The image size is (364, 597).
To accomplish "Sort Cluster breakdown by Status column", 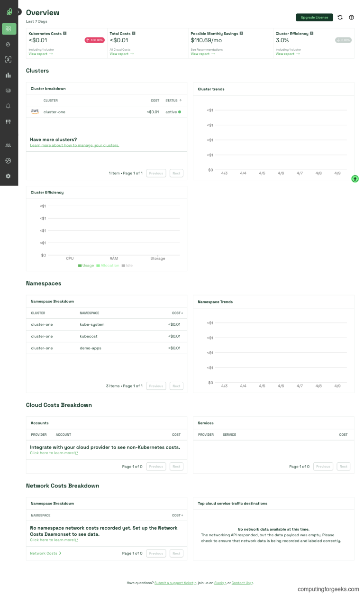I will (173, 101).
